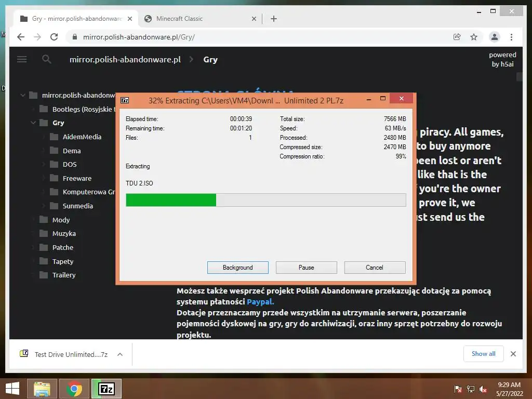This screenshot has width=532, height=399.
Task: Open the Windows Start button
Action: coord(12,389)
